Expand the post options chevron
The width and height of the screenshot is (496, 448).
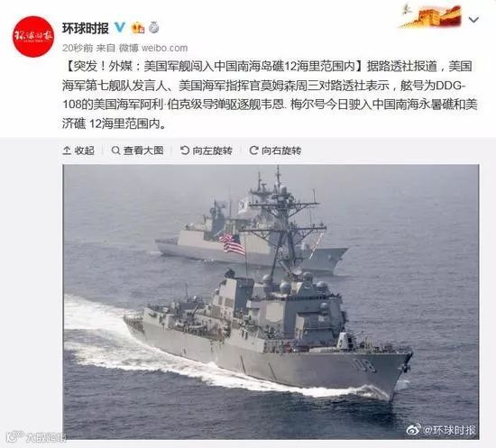[473, 20]
